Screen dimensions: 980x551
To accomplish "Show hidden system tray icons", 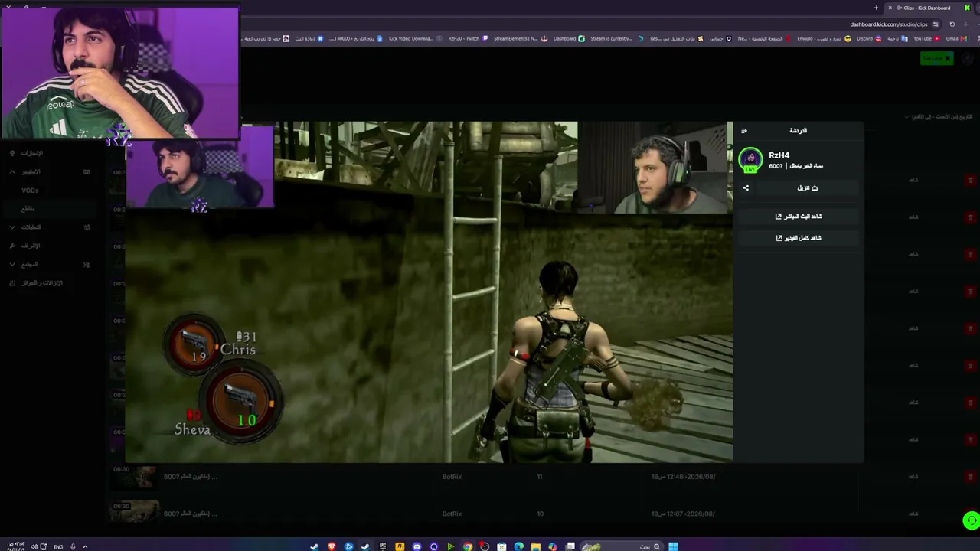I will 85,546.
